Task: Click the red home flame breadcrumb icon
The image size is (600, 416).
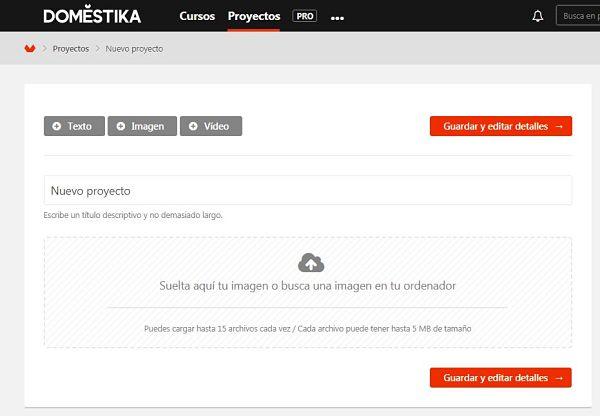Action: (x=30, y=49)
